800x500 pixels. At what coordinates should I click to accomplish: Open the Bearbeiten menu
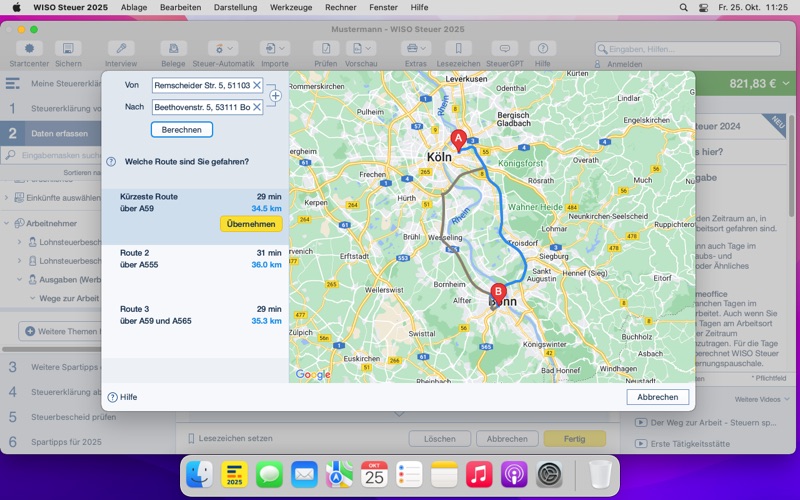click(181, 7)
